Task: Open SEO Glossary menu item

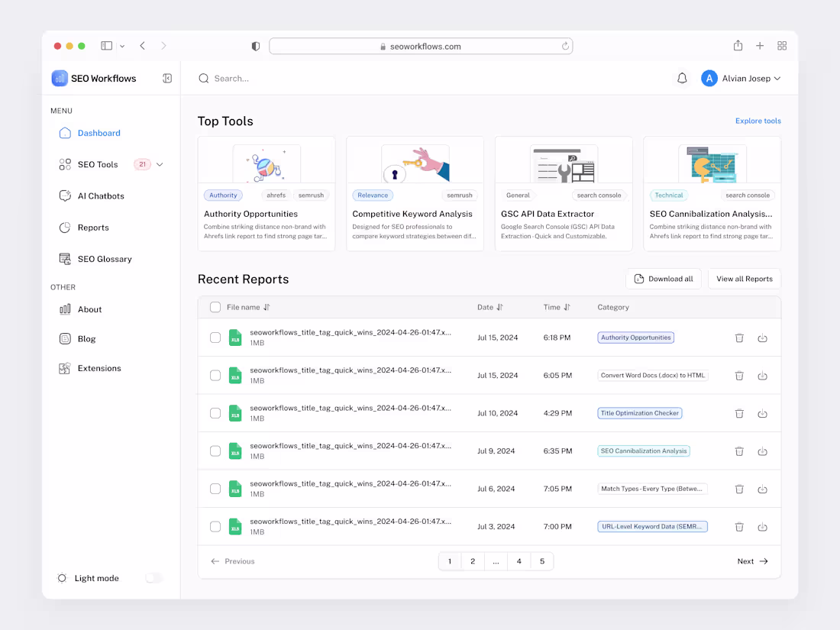Action: pos(95,259)
